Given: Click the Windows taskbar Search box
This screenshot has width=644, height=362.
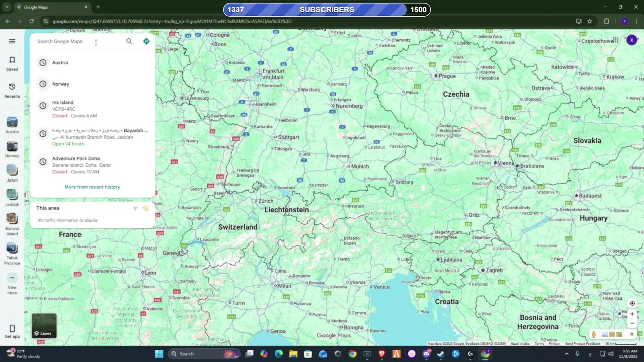Looking at the screenshot, I should 204,354.
